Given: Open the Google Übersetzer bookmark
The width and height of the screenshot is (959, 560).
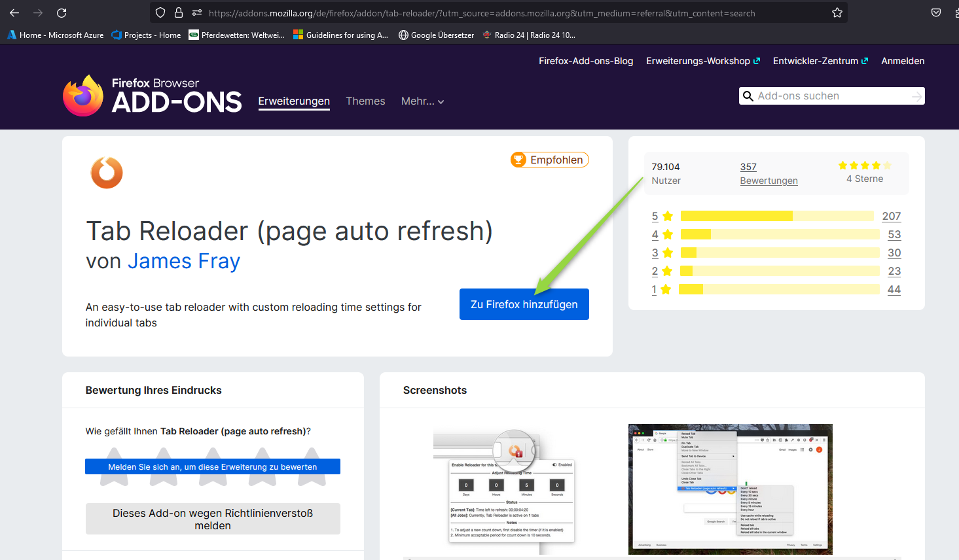Looking at the screenshot, I should (436, 35).
